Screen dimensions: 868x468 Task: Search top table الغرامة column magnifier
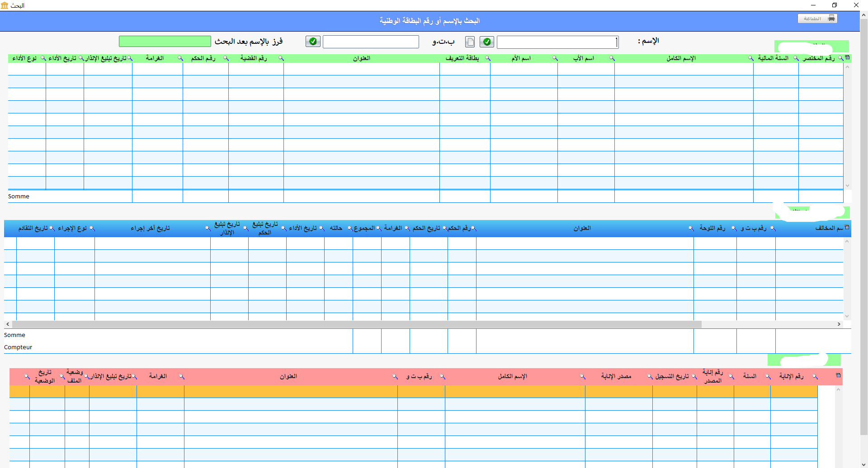click(180, 58)
